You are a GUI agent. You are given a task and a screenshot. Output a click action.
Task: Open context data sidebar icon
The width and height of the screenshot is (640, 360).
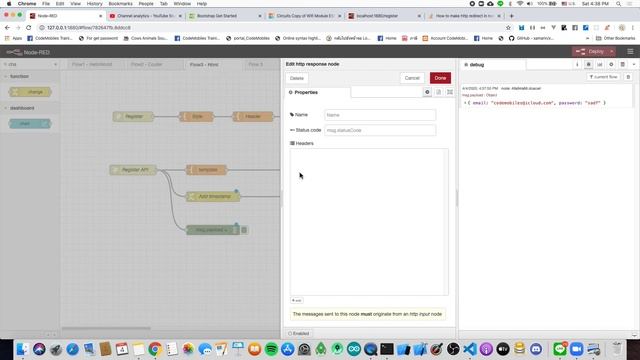click(622, 64)
